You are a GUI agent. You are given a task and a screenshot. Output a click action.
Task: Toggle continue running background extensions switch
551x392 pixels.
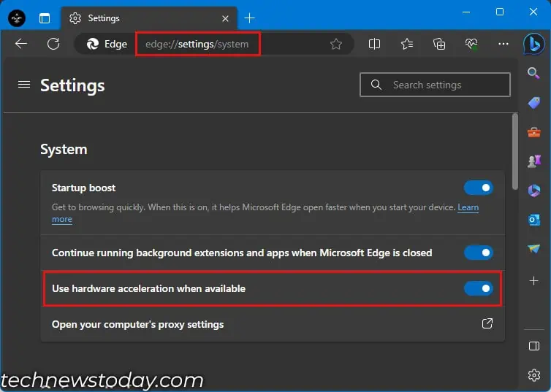(478, 253)
